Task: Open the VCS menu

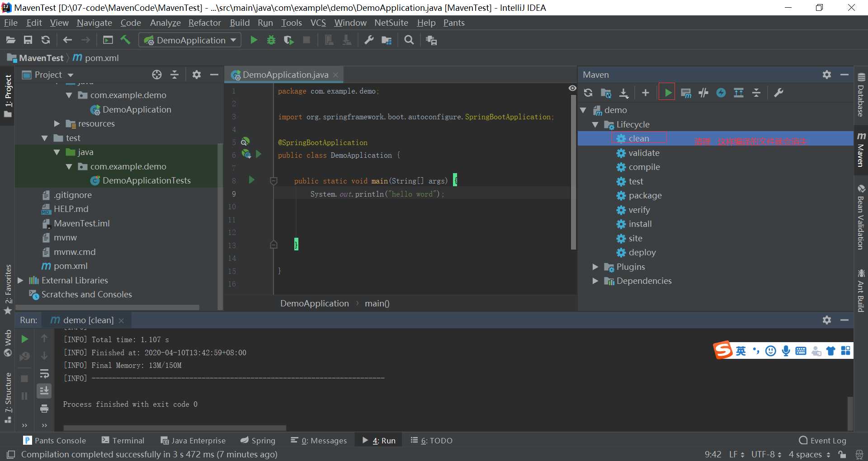Action: click(318, 23)
